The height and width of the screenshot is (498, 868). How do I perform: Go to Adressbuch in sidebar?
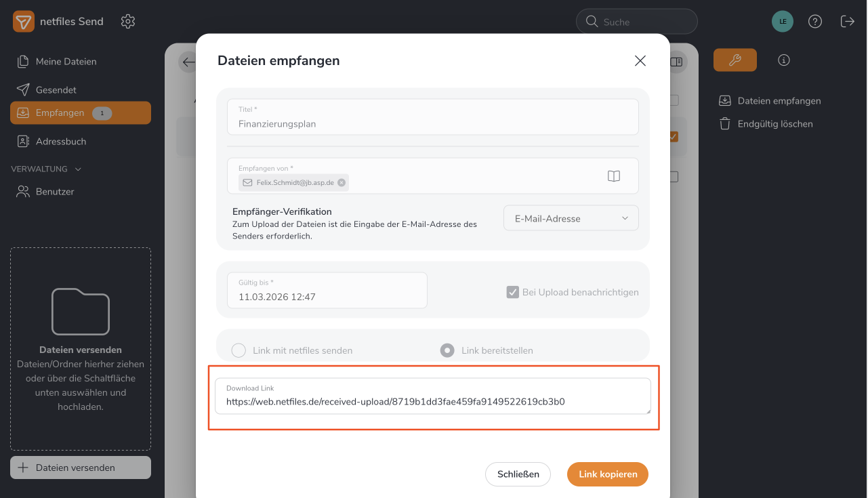[61, 142]
